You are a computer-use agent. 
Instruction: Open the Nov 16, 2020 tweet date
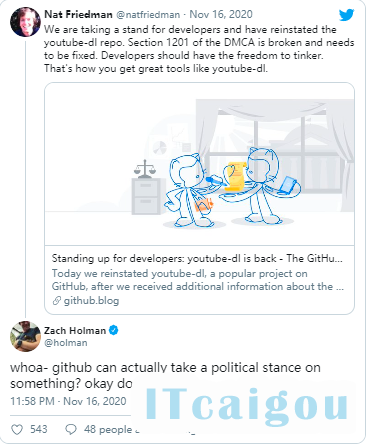pos(221,14)
